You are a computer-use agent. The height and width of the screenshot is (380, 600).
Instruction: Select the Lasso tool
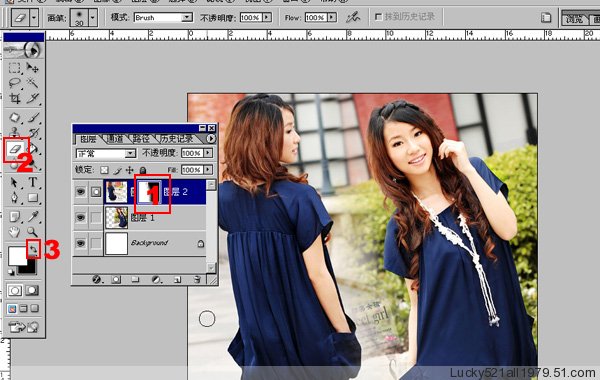coord(15,83)
